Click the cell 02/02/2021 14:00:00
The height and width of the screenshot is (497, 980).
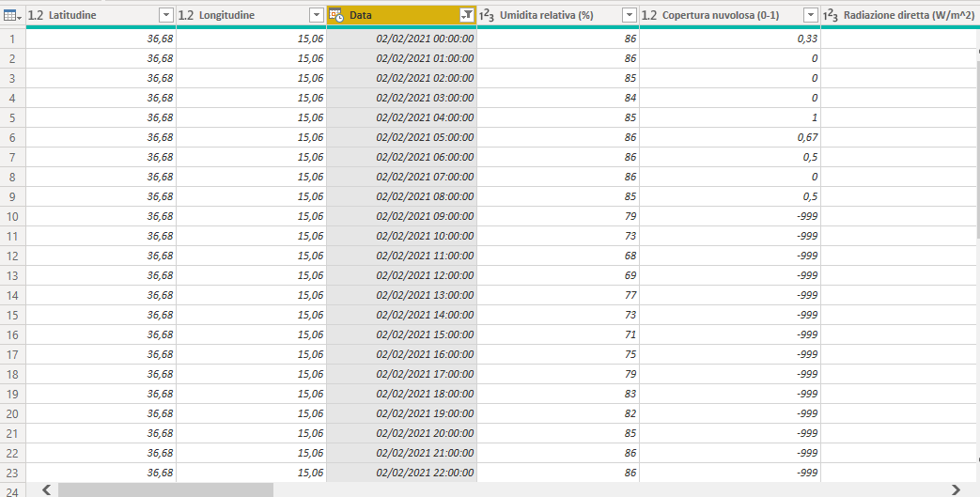click(402, 315)
